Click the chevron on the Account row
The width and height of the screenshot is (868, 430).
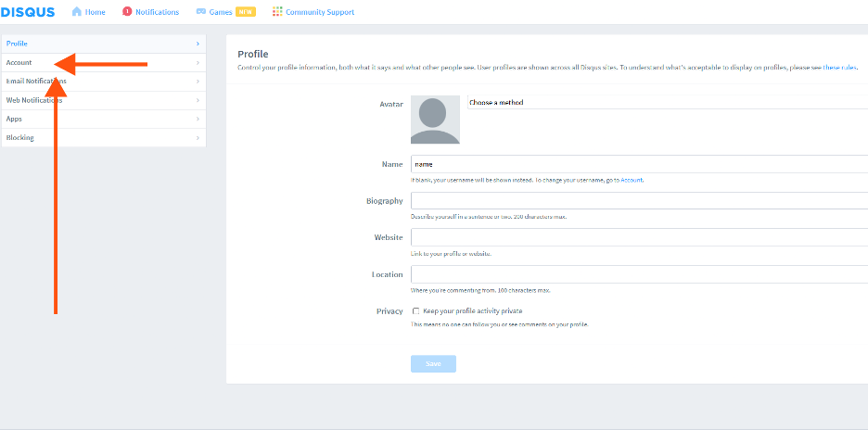point(198,62)
